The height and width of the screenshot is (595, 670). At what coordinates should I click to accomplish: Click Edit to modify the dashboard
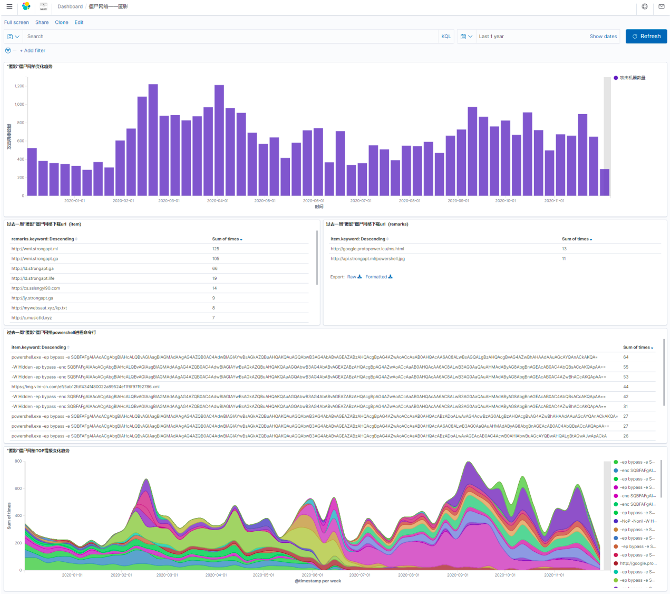79,21
